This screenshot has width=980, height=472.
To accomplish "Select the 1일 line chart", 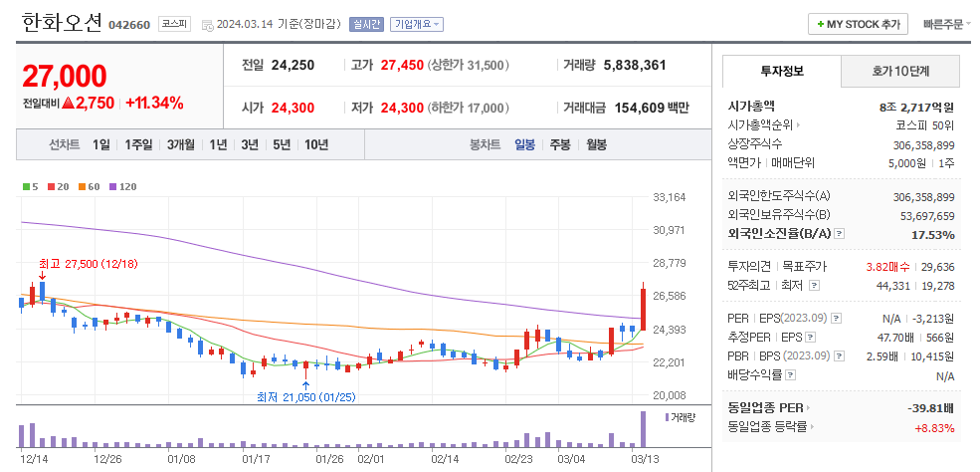I will click(x=100, y=145).
